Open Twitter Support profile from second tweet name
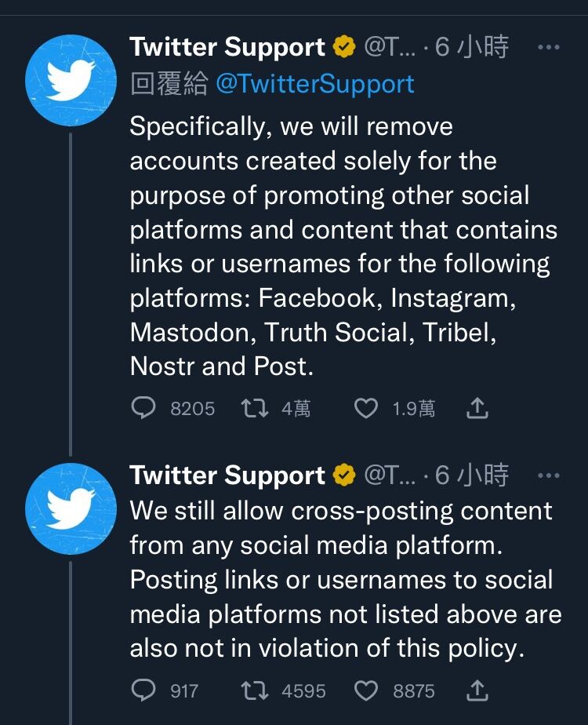Image resolution: width=588 pixels, height=725 pixels. tap(227, 475)
